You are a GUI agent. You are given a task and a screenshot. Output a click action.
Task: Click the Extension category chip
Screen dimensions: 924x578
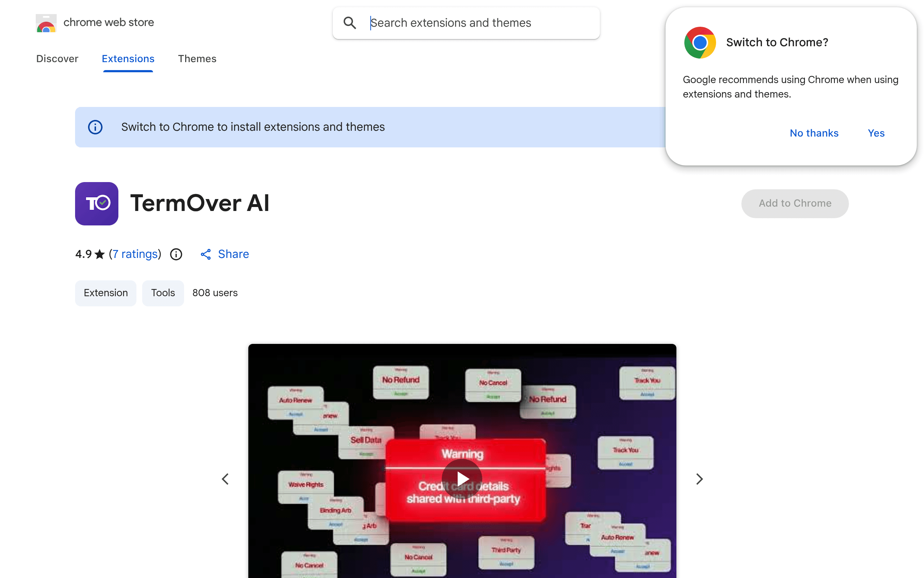(106, 293)
